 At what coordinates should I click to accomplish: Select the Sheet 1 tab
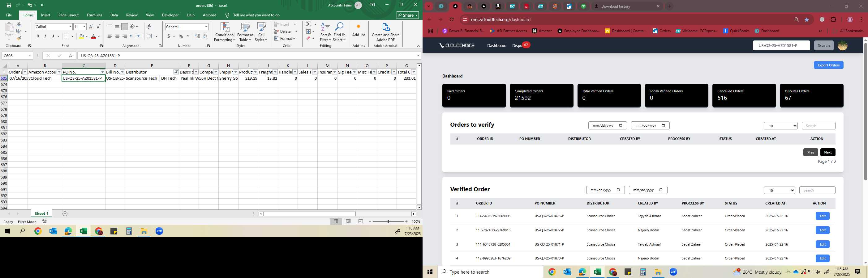pos(41,214)
